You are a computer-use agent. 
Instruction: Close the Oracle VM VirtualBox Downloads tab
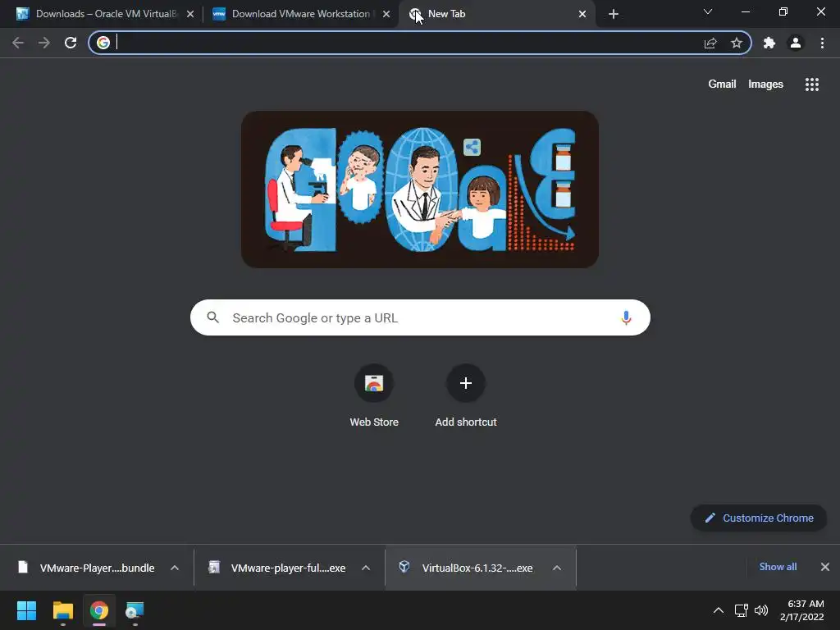[x=190, y=14]
